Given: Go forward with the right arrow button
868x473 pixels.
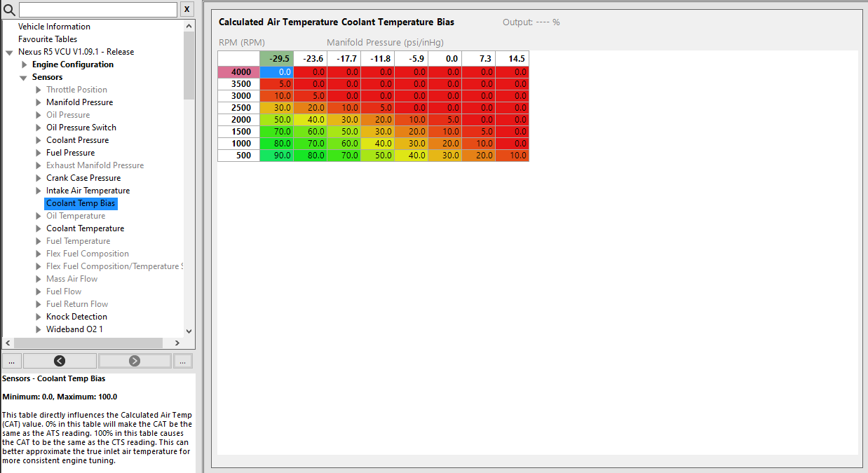Looking at the screenshot, I should click(x=135, y=361).
